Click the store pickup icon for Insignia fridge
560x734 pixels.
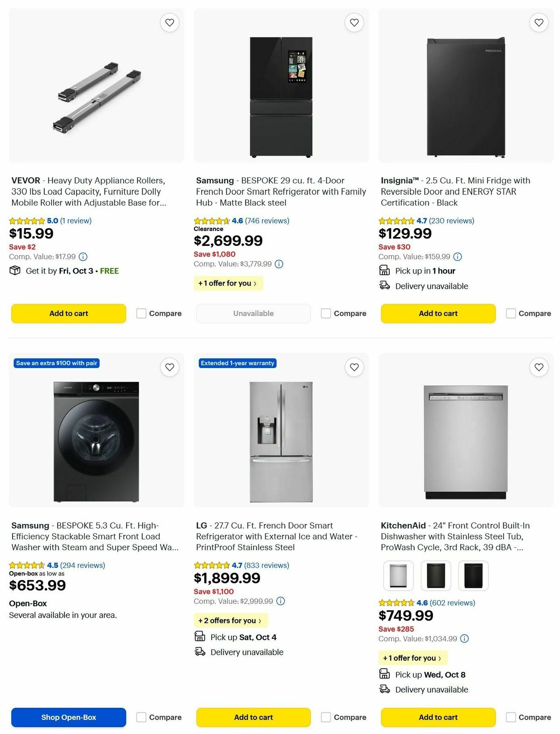tap(385, 271)
